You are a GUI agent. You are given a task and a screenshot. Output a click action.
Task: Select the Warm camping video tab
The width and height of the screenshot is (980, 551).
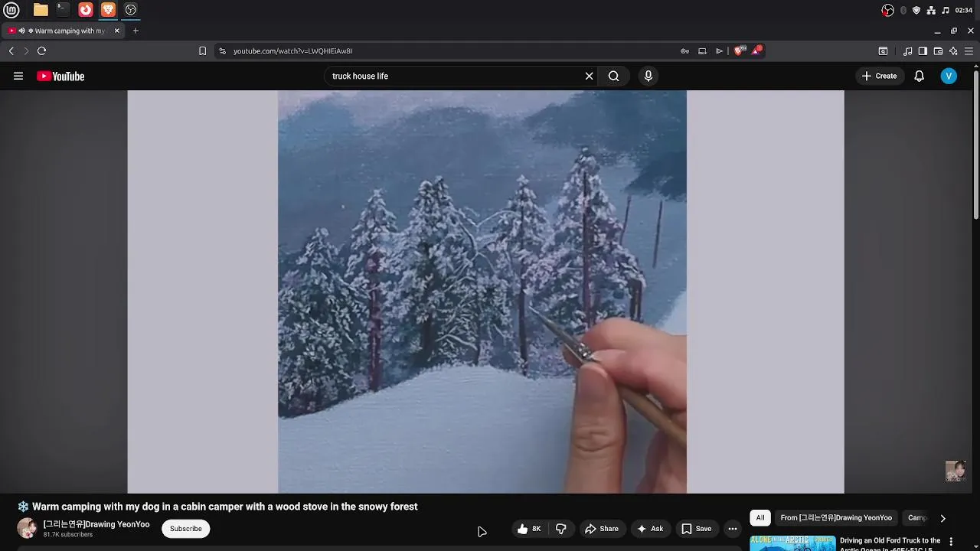[64, 31]
